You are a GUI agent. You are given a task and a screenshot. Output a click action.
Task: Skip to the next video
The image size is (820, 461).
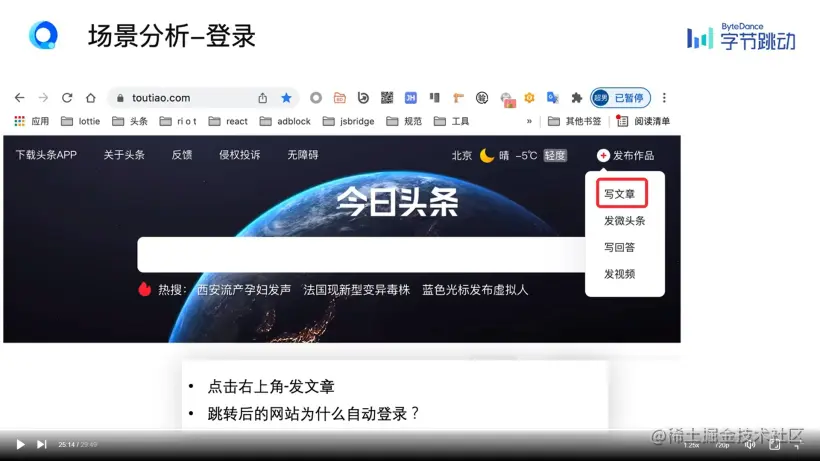click(x=41, y=445)
